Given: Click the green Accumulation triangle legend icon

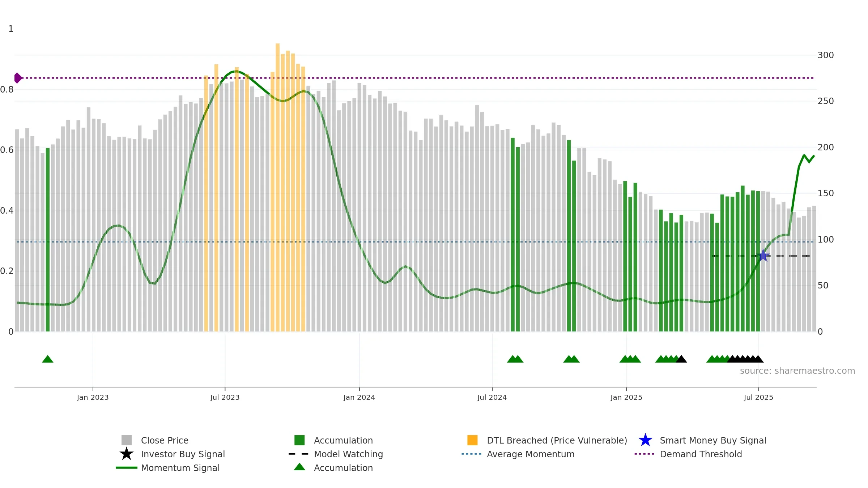Looking at the screenshot, I should 299,467.
